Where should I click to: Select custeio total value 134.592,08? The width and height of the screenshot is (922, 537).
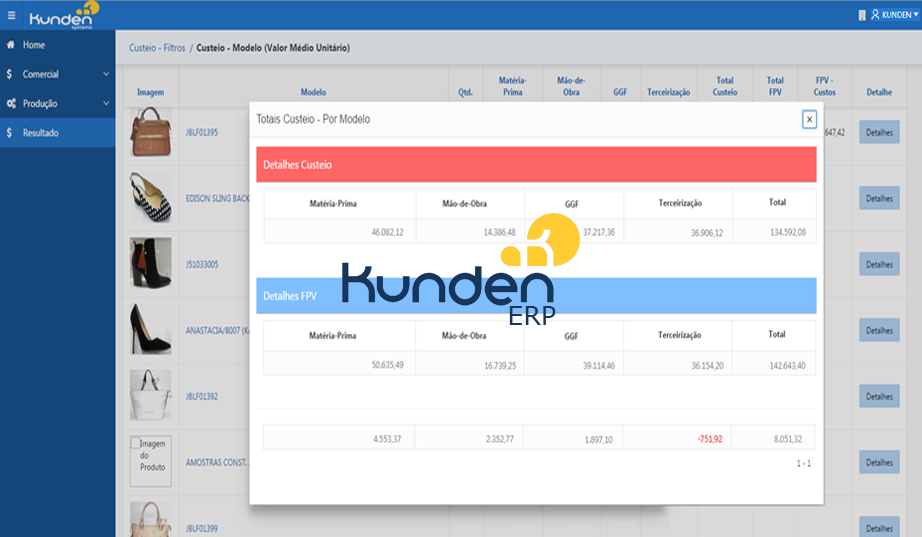click(788, 232)
